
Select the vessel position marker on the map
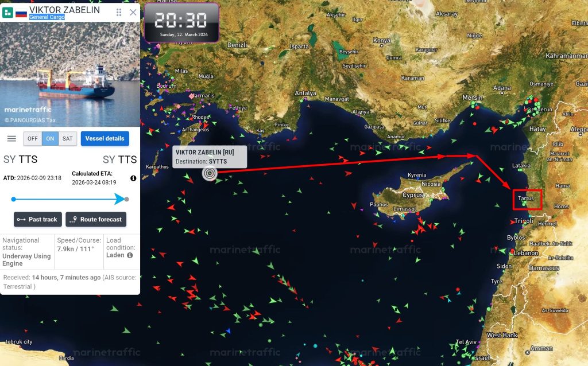pos(210,173)
